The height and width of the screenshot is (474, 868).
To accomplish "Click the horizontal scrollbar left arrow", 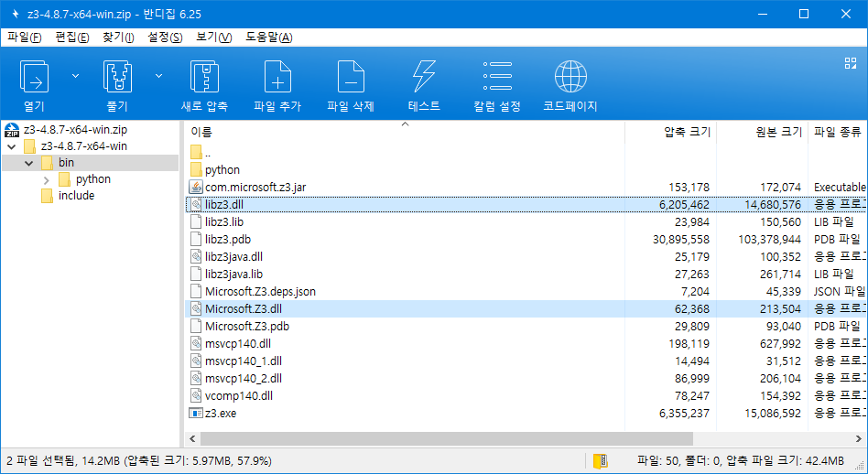I will [192, 438].
